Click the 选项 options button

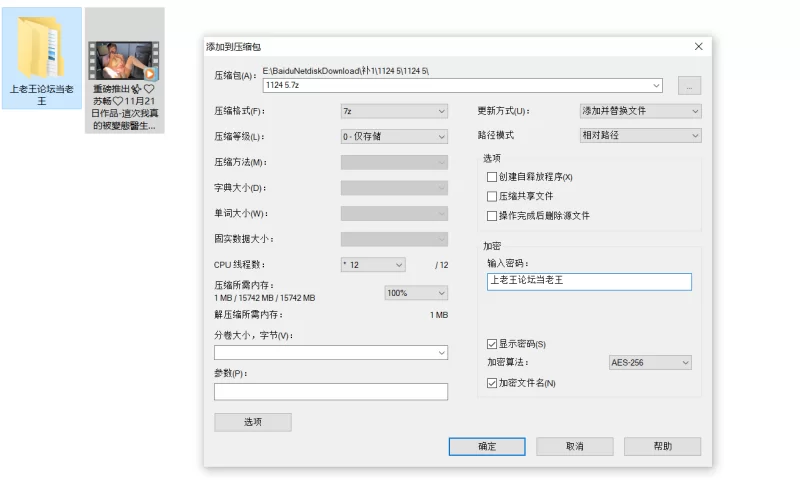[x=253, y=422]
